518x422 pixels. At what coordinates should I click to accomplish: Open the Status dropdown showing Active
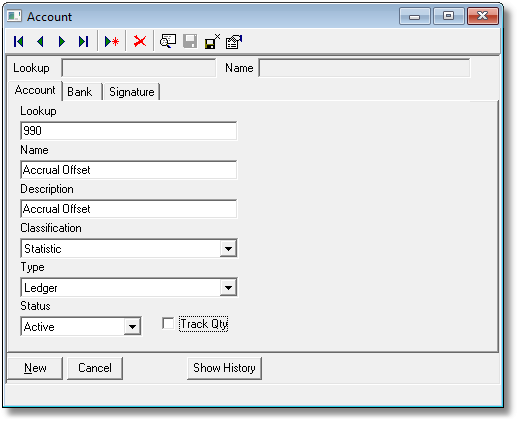coord(132,327)
